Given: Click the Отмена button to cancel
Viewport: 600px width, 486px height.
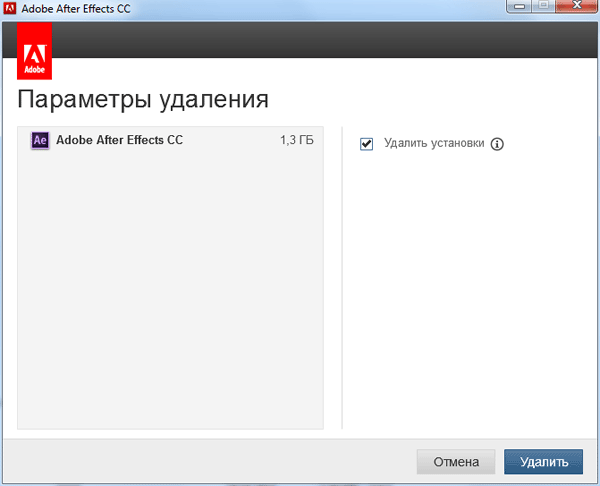Looking at the screenshot, I should coord(456,462).
